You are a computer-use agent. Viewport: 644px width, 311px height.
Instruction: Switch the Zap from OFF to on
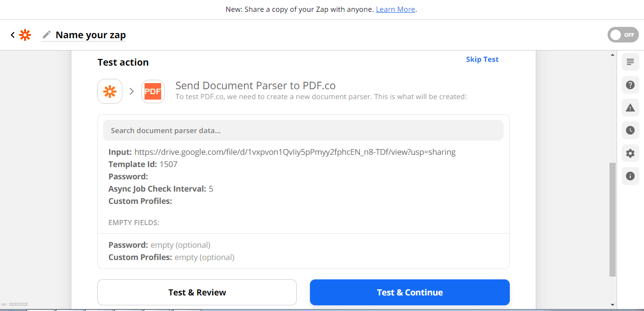(623, 34)
